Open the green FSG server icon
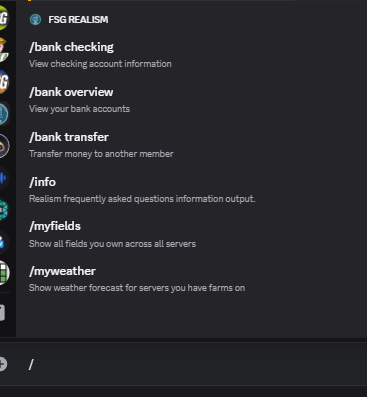367x397 pixels. [3, 18]
